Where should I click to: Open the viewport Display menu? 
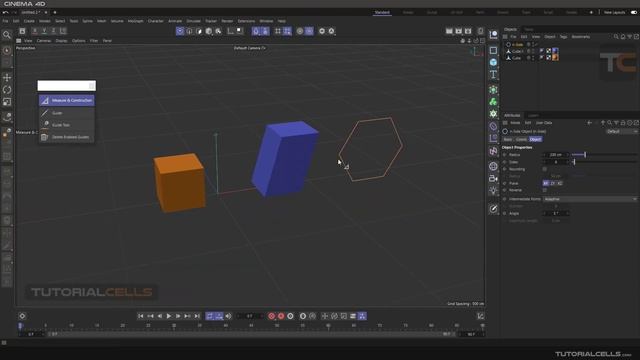[x=61, y=41]
